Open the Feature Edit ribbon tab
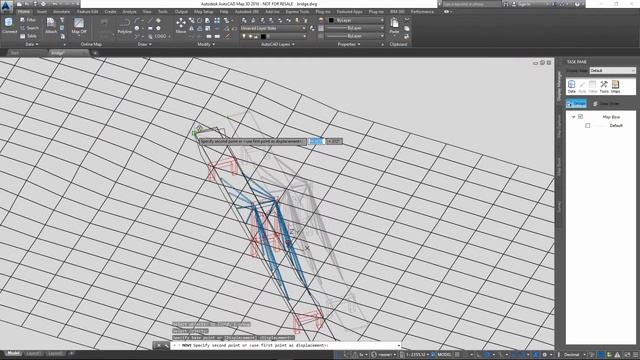The height and width of the screenshot is (360, 640). tap(87, 12)
